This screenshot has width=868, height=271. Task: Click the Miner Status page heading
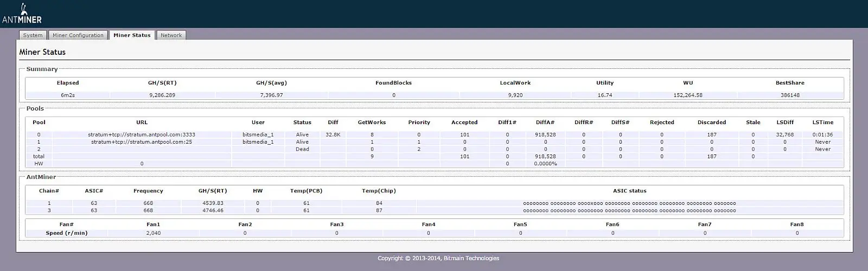(x=42, y=52)
